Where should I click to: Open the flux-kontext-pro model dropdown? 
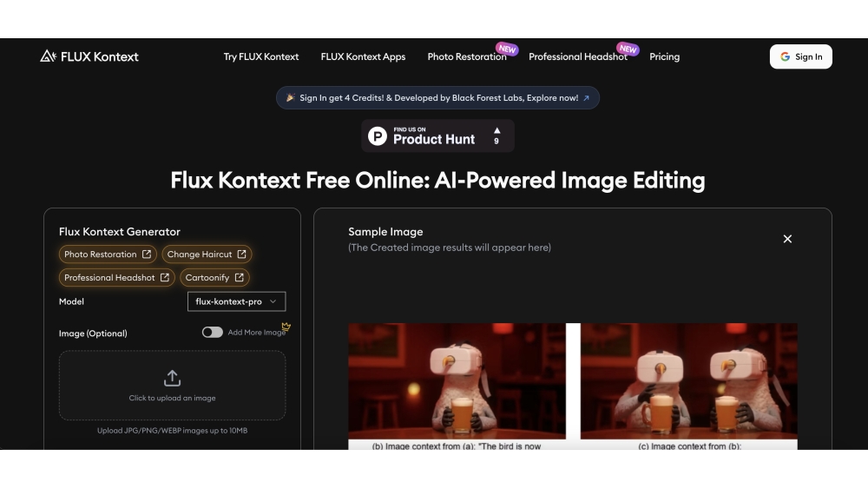[x=236, y=301]
